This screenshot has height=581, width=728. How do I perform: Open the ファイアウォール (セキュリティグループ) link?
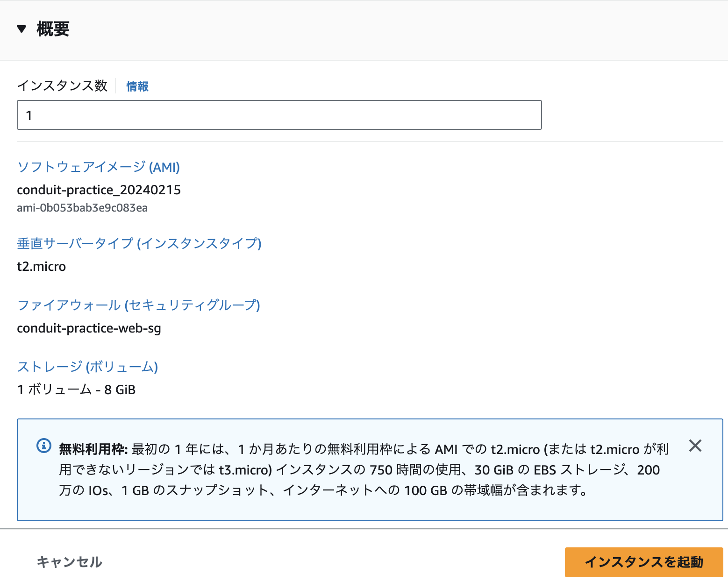coord(138,305)
